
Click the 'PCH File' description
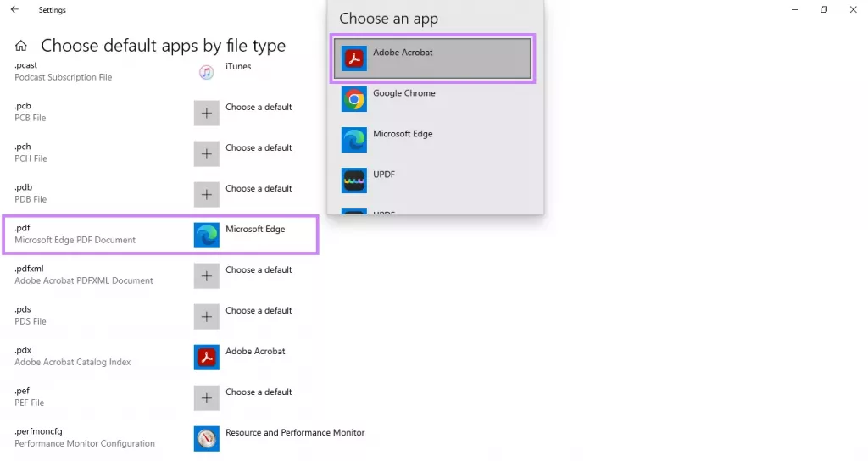click(x=31, y=158)
